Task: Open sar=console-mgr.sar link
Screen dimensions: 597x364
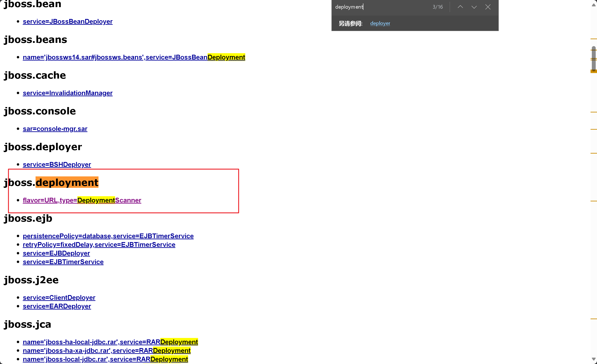Action: pos(55,129)
